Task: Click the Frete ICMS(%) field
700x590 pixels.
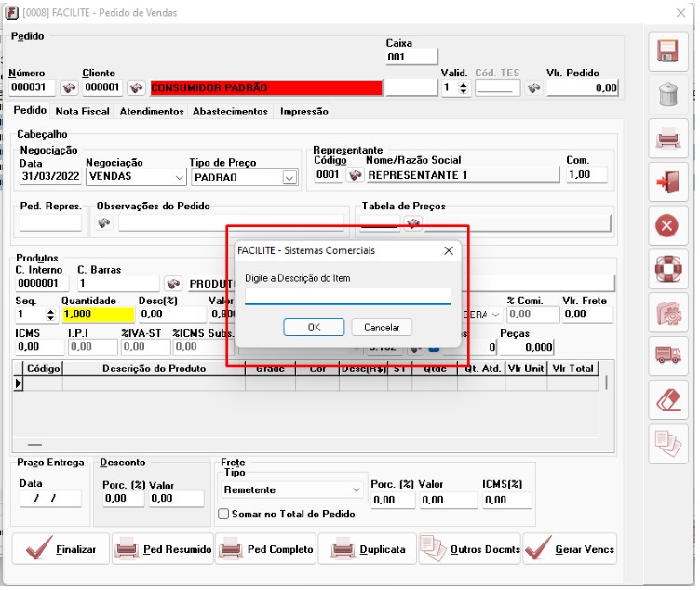Action: pyautogui.click(x=506, y=500)
